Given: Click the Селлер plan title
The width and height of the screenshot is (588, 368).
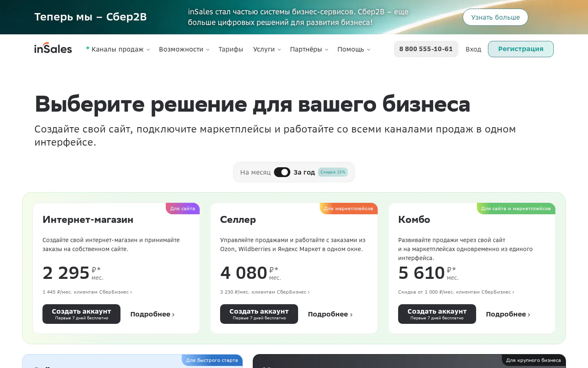Looking at the screenshot, I should [238, 220].
